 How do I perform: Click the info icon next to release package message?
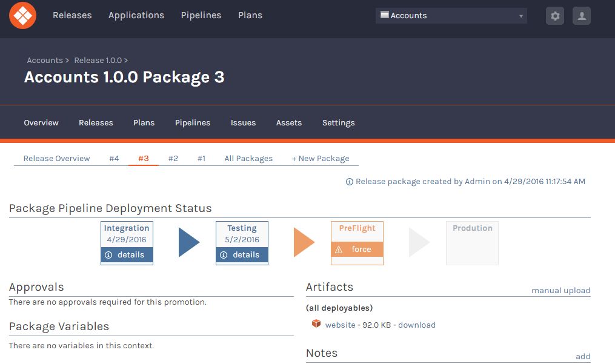click(x=350, y=181)
